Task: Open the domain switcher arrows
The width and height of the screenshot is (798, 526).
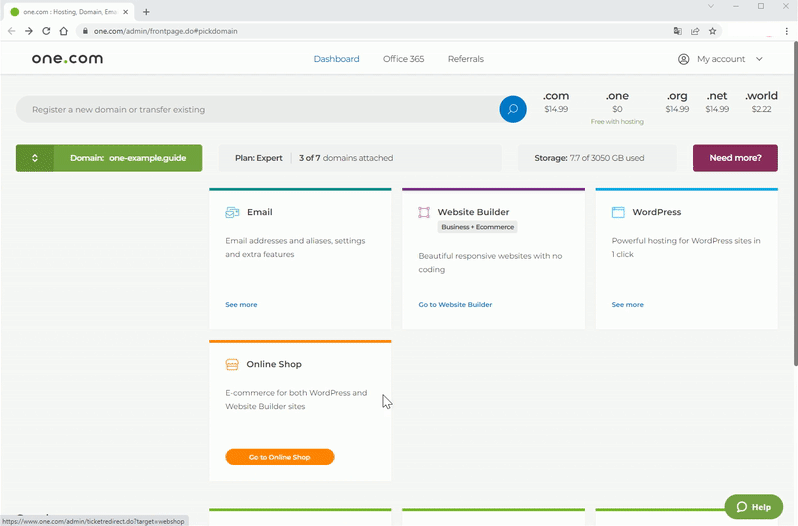Action: pyautogui.click(x=35, y=158)
